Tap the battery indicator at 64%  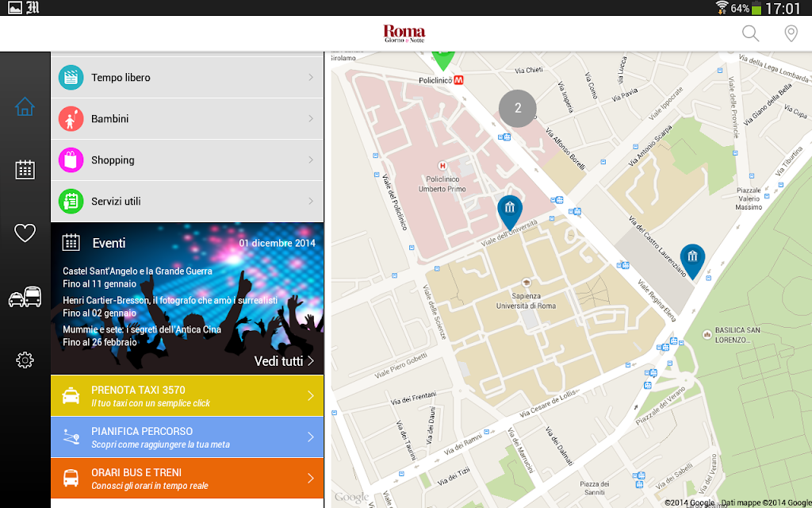point(756,8)
